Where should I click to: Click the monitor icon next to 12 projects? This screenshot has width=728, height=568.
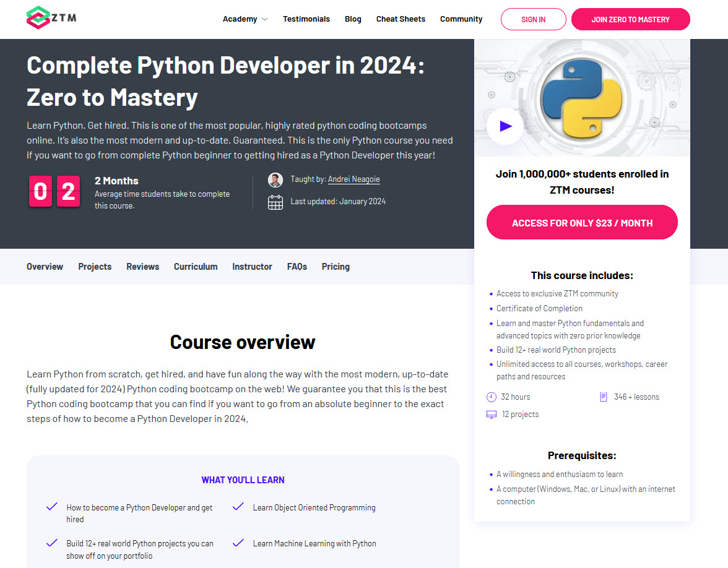coord(492,415)
